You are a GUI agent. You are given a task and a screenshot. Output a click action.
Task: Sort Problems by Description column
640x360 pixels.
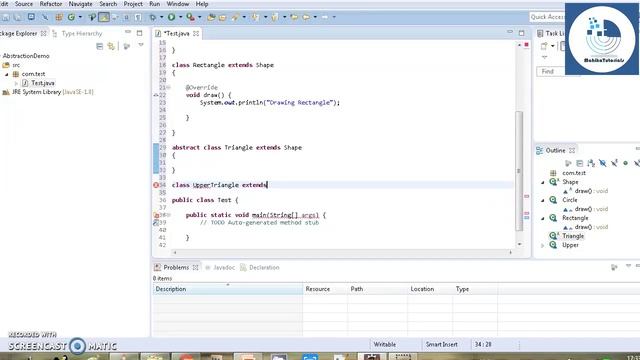[x=228, y=289]
